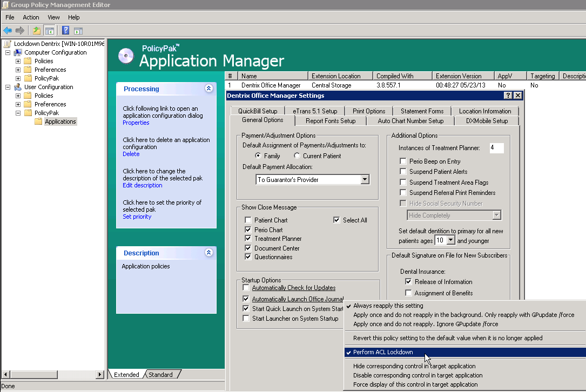This screenshot has height=392, width=586.
Task: Click the Help toolbar icon
Action: (66, 31)
